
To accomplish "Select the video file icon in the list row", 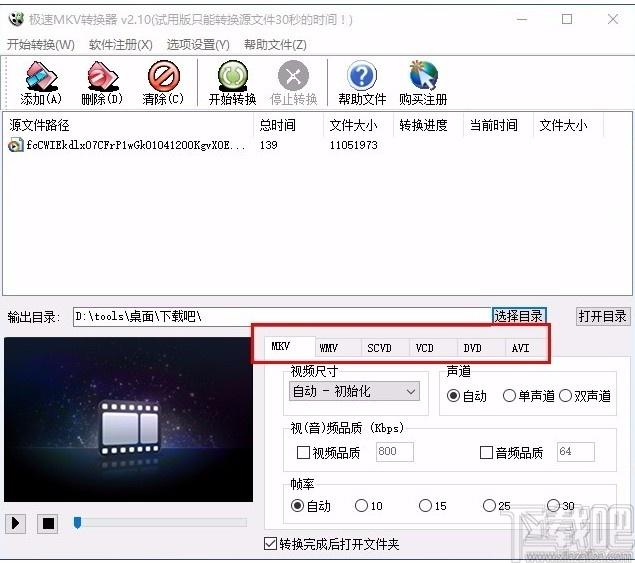I will 15,145.
